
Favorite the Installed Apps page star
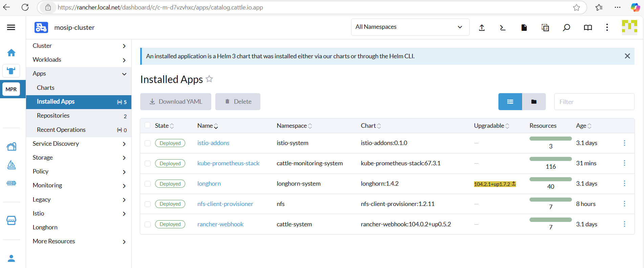point(209,79)
